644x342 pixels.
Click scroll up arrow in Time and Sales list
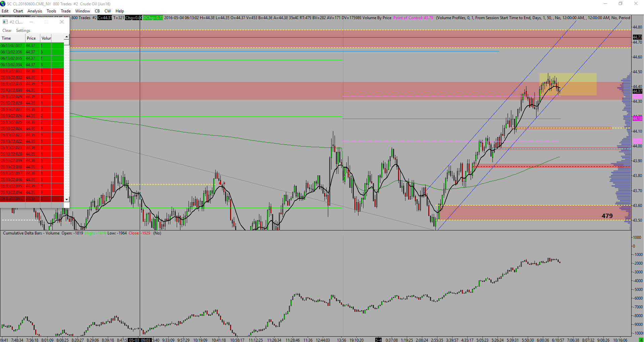67,37
